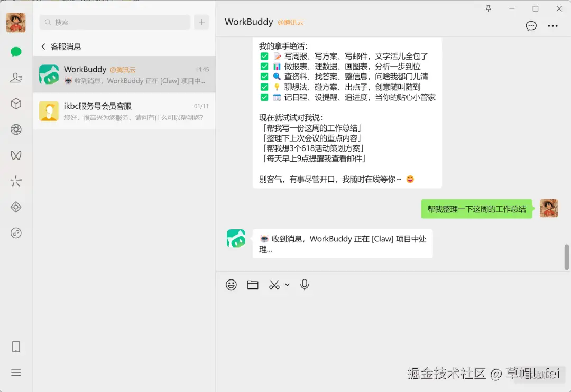The width and height of the screenshot is (571, 392).
Task: Expand the screenshot options dropdown arrow
Action: pos(287,285)
